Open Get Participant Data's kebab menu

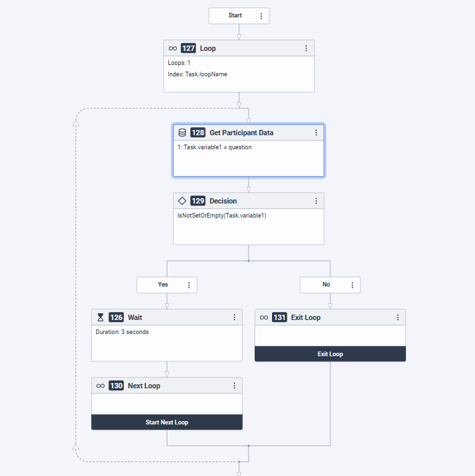pos(316,133)
